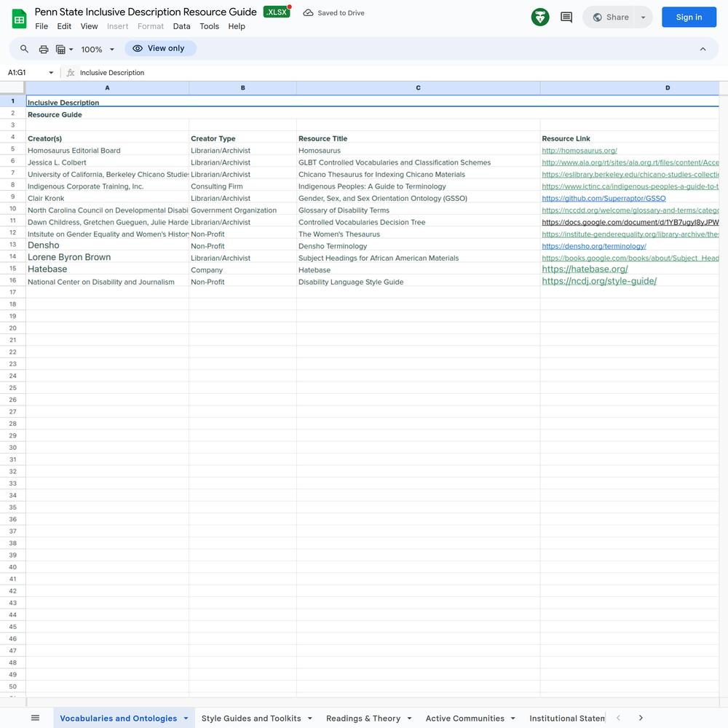
Task: Select cell 'Controlled Vocabularies Decision Tree'
Action: [x=418, y=222]
